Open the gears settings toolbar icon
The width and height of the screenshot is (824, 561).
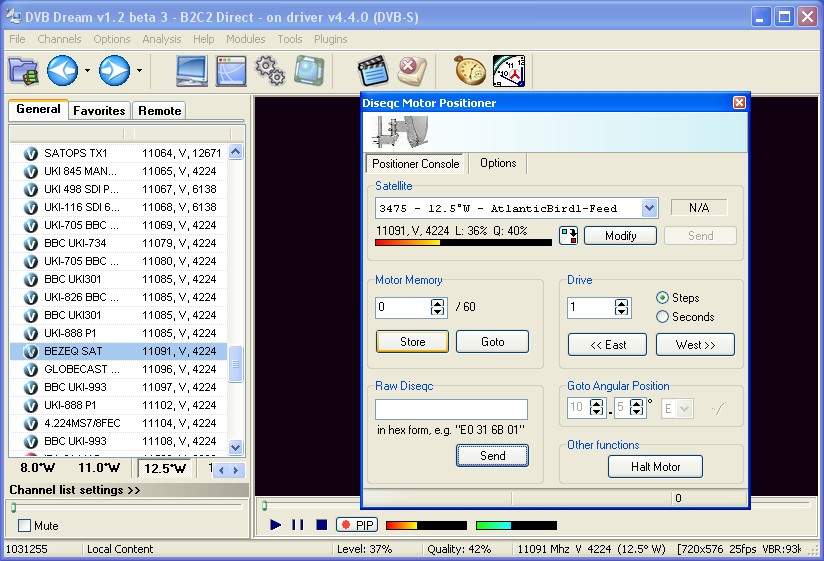click(x=270, y=70)
